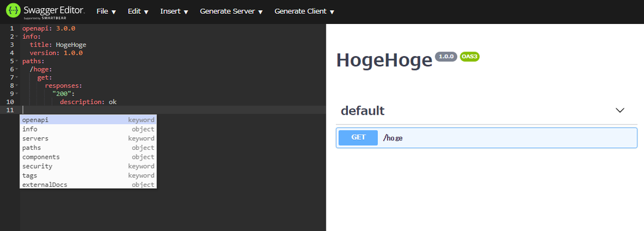Select the openapi autocomplete suggestion
644x231 pixels.
(88, 120)
